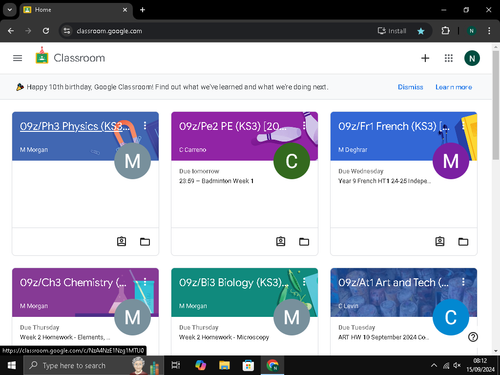Close the Home tab
The image size is (500, 375).
125,10
